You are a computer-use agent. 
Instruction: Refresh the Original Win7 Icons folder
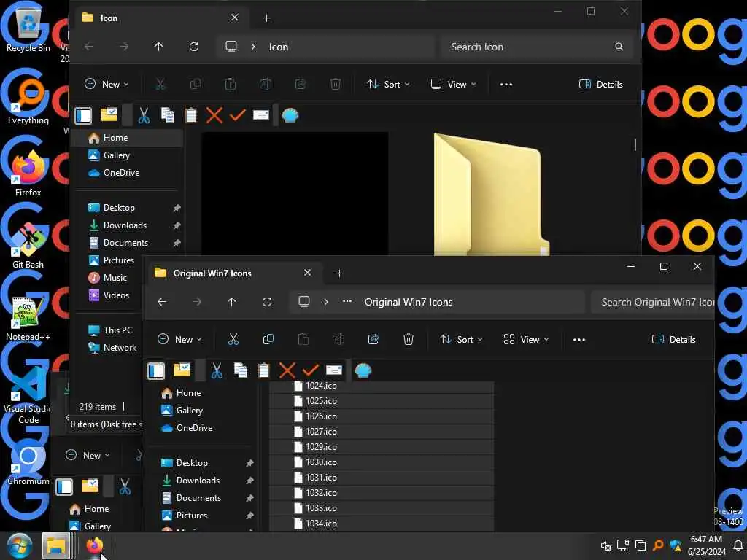(x=267, y=302)
